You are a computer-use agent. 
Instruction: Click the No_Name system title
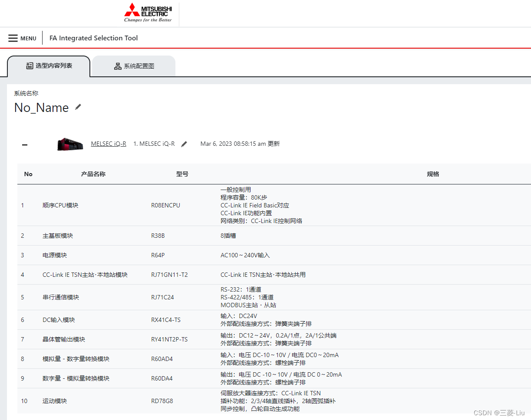click(x=42, y=108)
